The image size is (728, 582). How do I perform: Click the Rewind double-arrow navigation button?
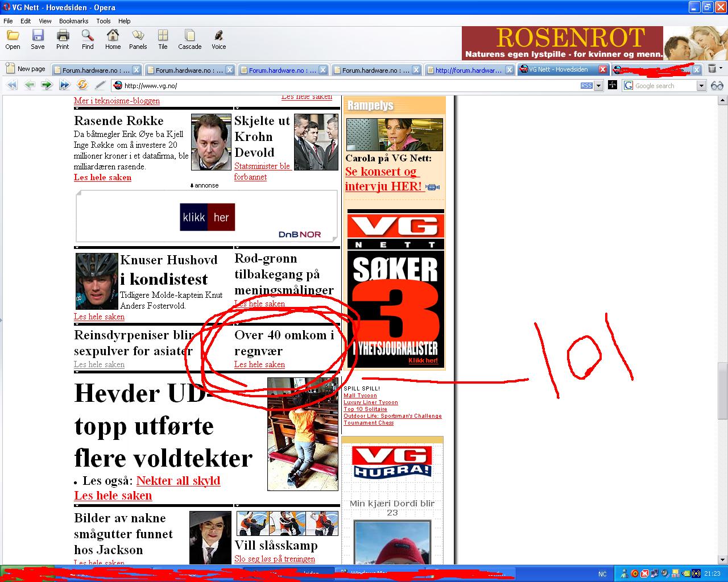pyautogui.click(x=12, y=85)
